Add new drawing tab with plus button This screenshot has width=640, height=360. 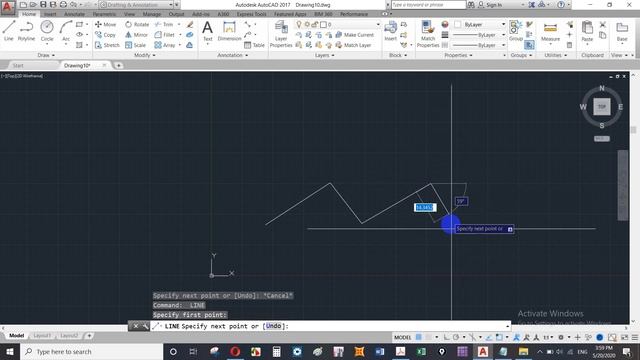point(118,65)
